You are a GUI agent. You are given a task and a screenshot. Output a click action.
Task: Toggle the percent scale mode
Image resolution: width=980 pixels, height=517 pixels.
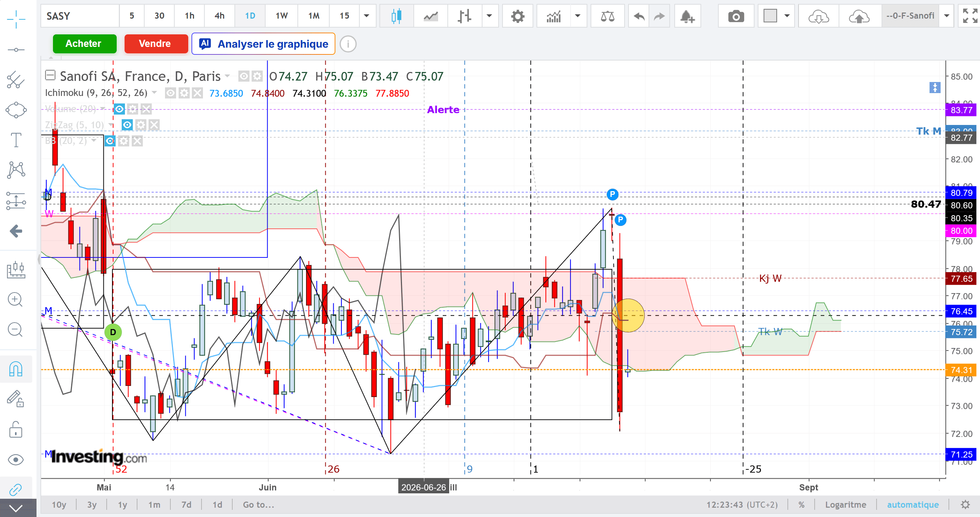click(x=801, y=505)
